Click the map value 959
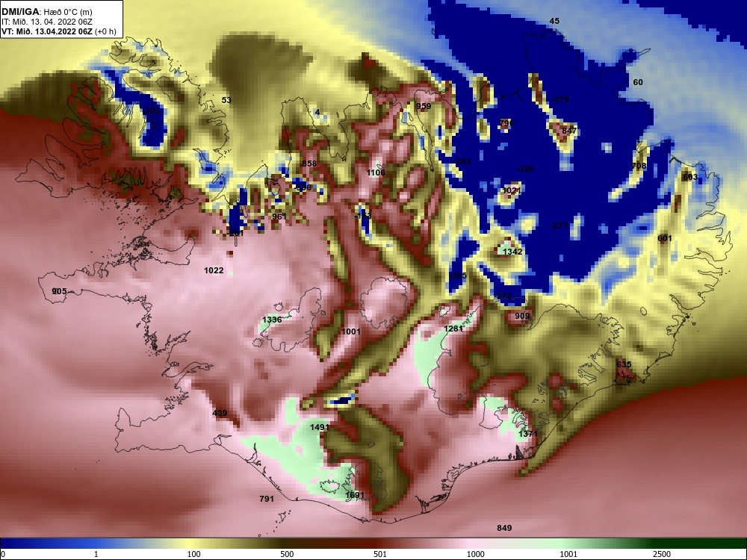The width and height of the screenshot is (747, 560). [x=424, y=106]
